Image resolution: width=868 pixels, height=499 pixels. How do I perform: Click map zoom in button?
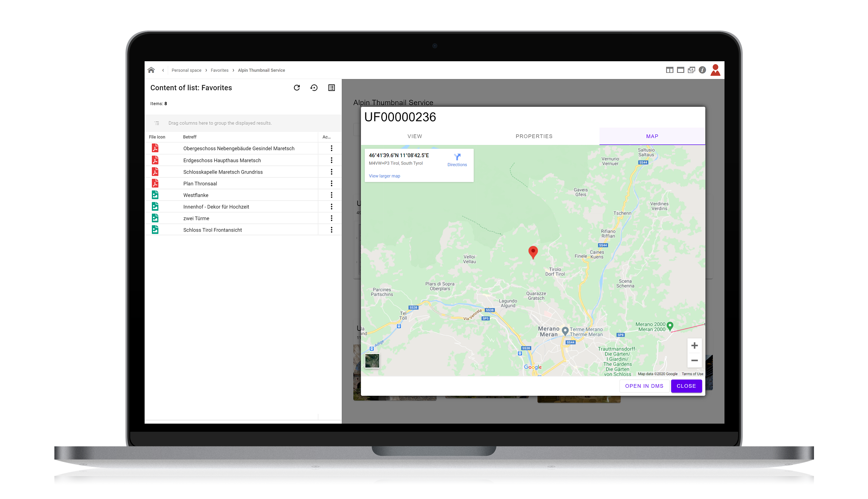(x=693, y=345)
